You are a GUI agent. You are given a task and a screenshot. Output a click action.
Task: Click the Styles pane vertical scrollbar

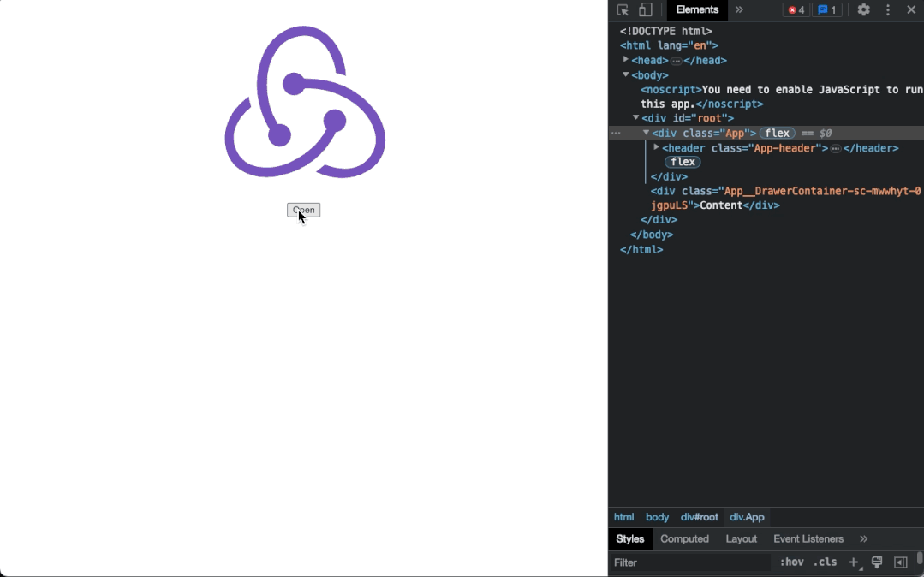[x=920, y=560]
